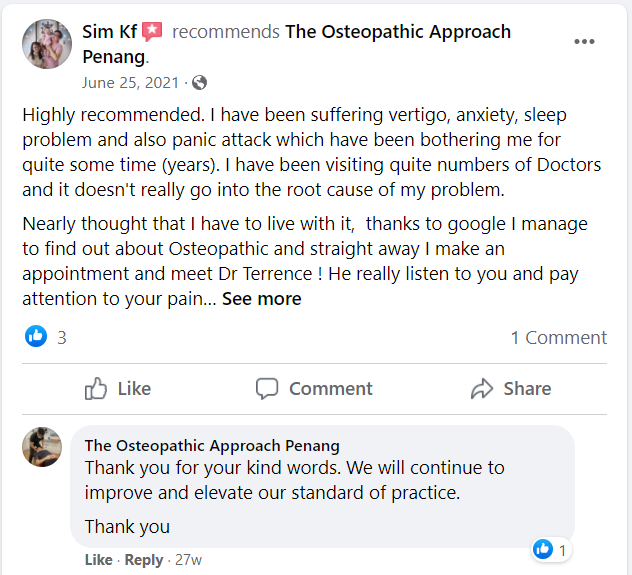This screenshot has width=632, height=575.
Task: Click the like reaction icon on the comment
Action: [542, 549]
